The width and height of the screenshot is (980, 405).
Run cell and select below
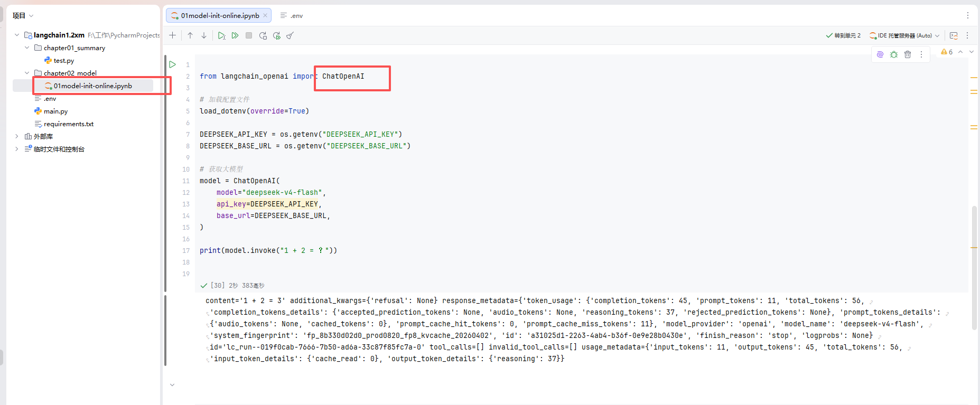point(221,35)
